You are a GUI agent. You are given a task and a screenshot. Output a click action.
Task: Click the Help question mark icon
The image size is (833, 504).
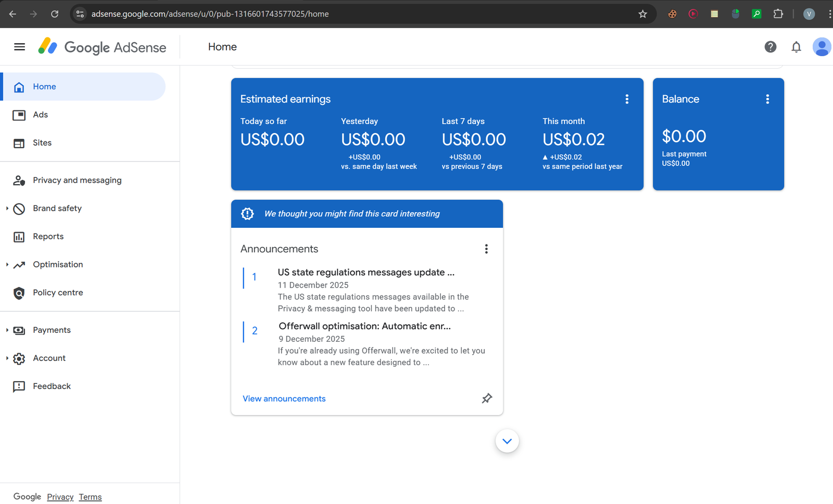click(770, 47)
